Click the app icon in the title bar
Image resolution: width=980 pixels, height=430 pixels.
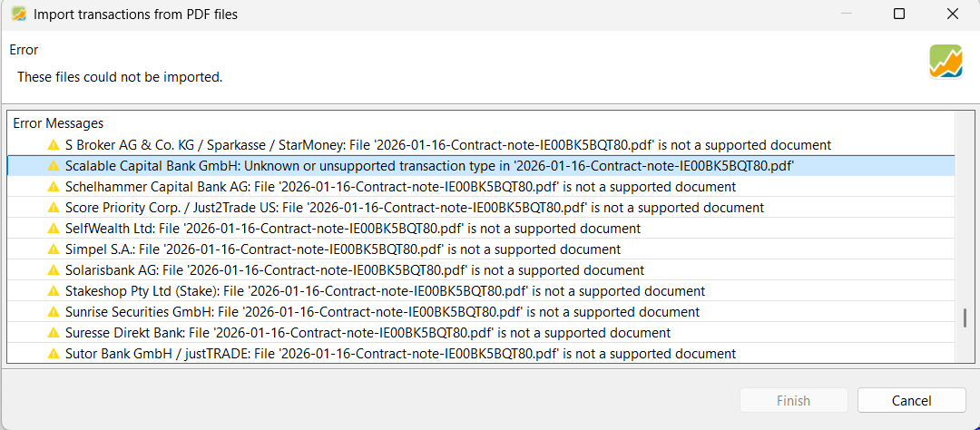pyautogui.click(x=18, y=15)
